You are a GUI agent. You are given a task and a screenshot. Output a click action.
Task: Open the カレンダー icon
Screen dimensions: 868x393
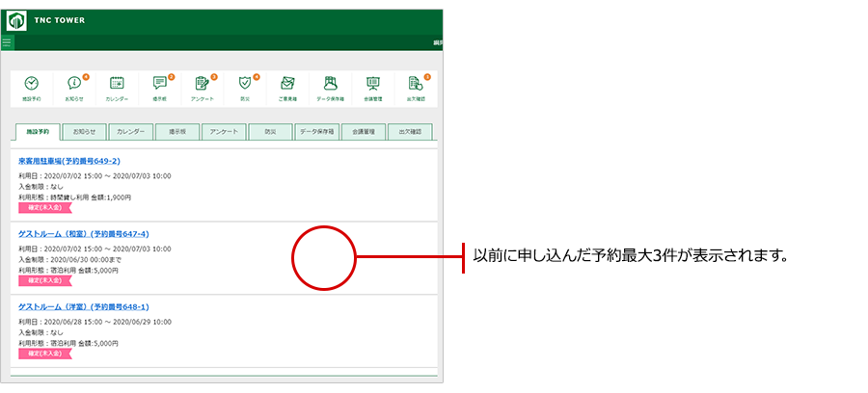click(x=117, y=84)
